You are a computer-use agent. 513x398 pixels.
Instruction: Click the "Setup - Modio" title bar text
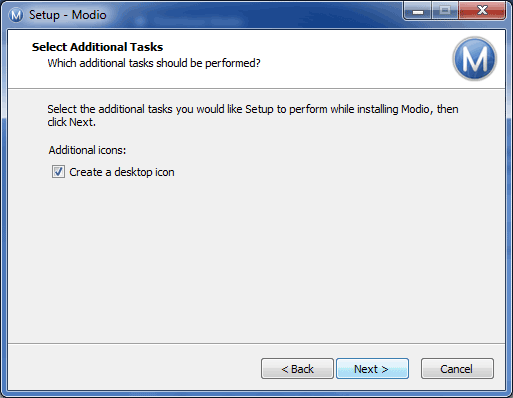pos(68,15)
